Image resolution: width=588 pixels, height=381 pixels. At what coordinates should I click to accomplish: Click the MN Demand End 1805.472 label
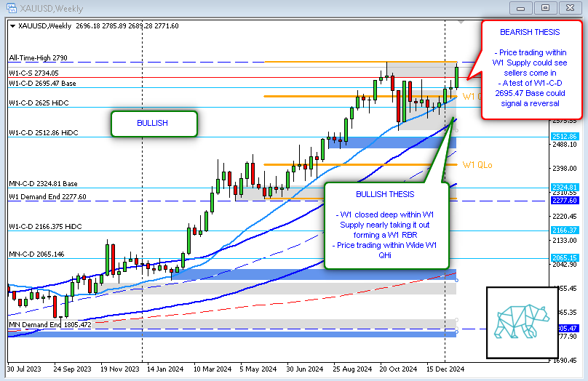[x=49, y=324]
